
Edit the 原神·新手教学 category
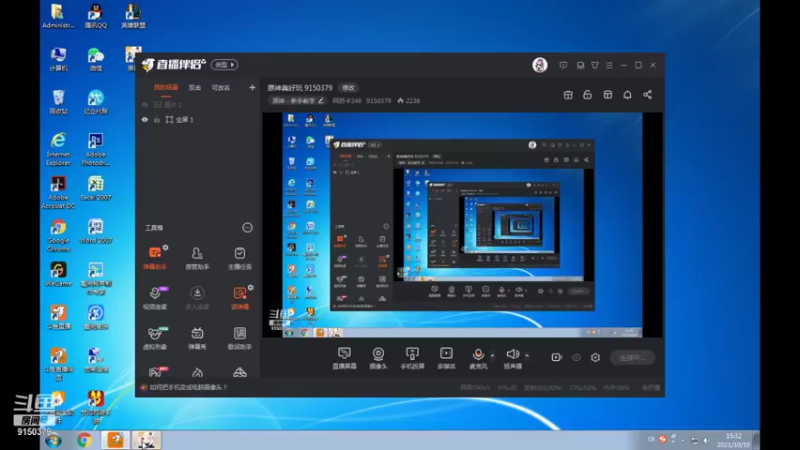(297, 101)
